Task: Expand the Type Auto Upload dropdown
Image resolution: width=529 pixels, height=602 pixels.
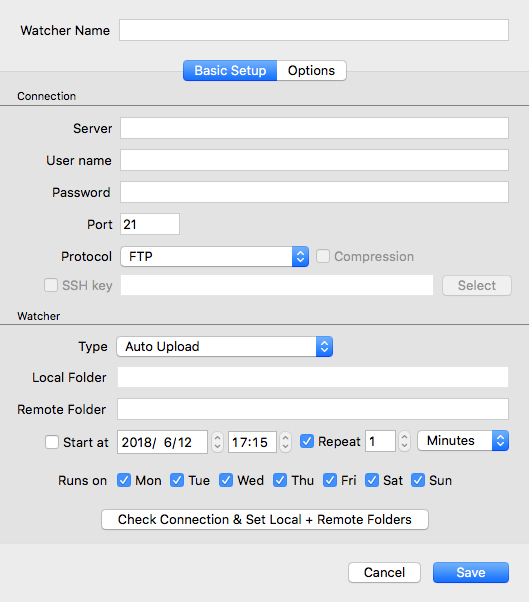Action: [225, 347]
